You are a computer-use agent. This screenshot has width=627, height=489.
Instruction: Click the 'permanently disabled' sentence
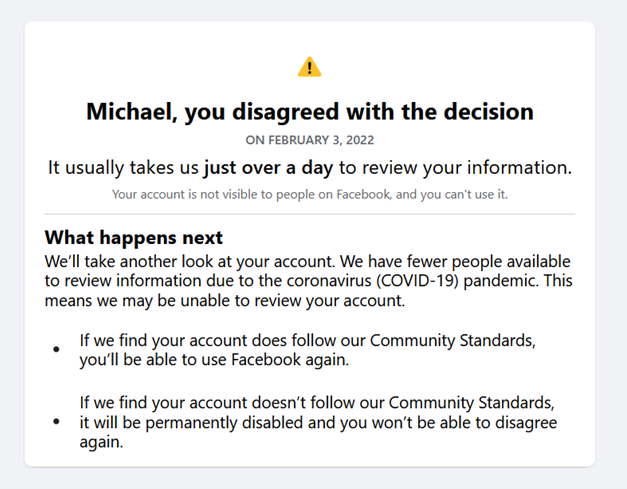click(318, 423)
